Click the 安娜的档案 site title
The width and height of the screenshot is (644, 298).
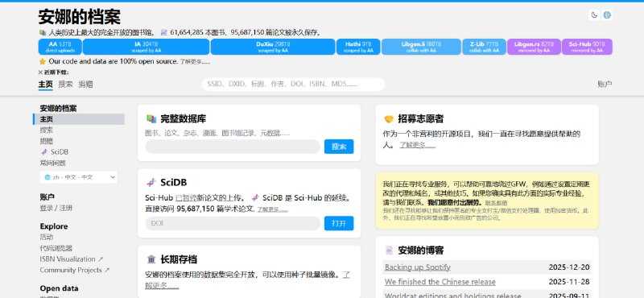coord(79,17)
